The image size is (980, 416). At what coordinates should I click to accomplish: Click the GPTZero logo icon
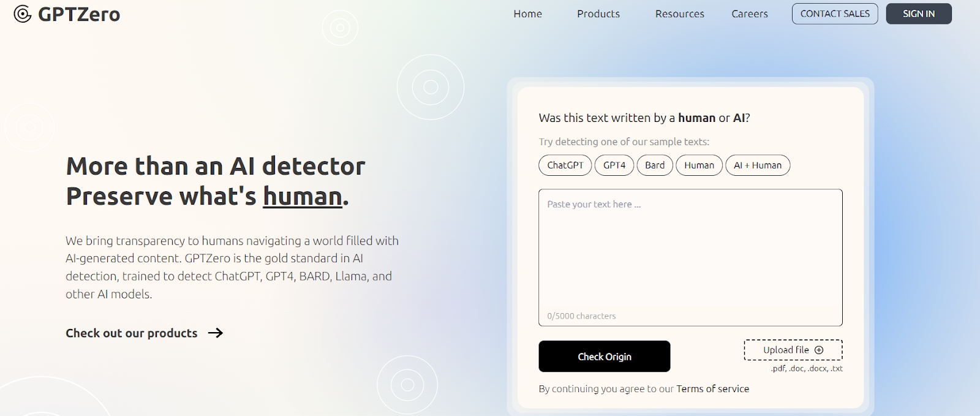(x=23, y=13)
